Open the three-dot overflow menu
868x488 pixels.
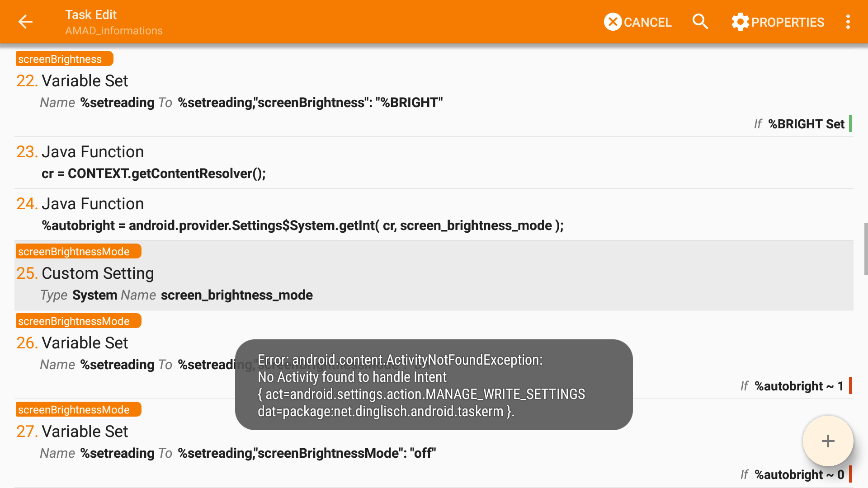tap(848, 22)
